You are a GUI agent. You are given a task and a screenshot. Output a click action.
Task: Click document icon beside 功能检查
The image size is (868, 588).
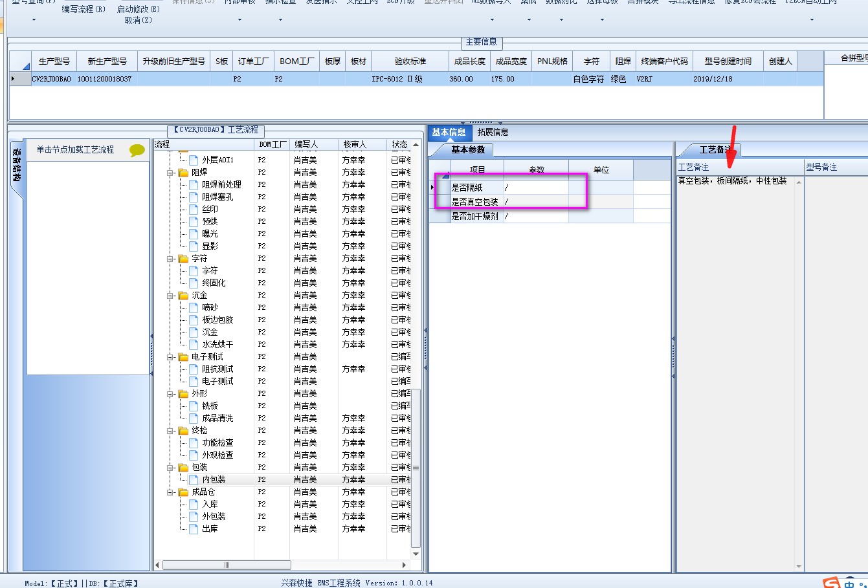[x=194, y=443]
